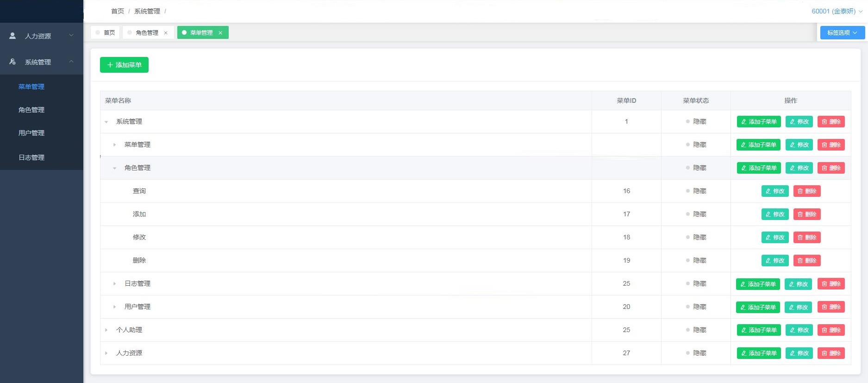
Task: Open the user account dropdown 60001
Action: point(837,11)
